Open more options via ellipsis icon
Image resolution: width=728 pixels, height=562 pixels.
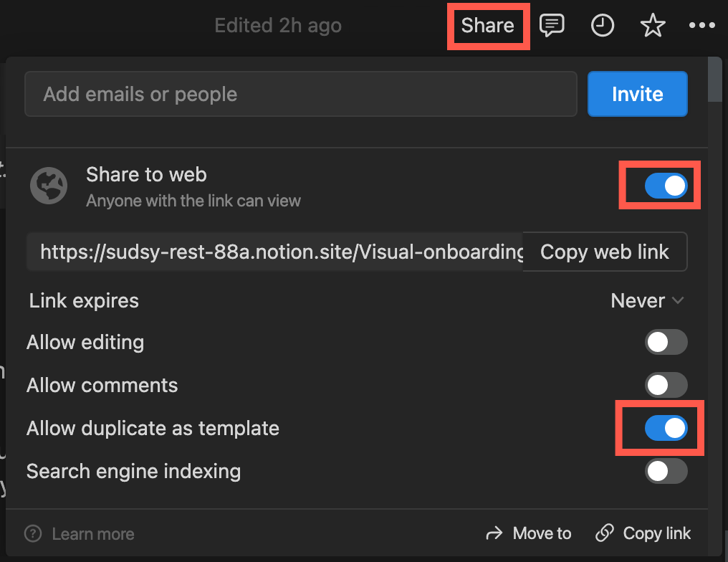click(x=702, y=25)
